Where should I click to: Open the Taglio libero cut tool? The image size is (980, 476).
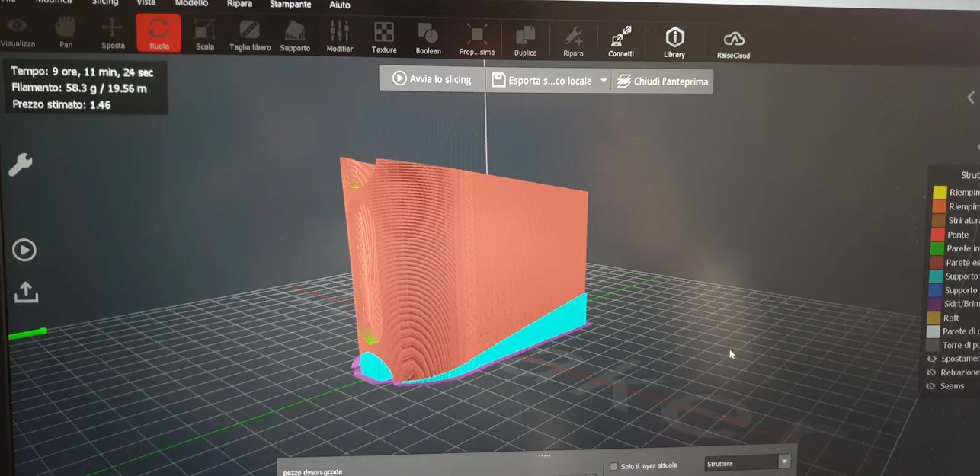[250, 35]
